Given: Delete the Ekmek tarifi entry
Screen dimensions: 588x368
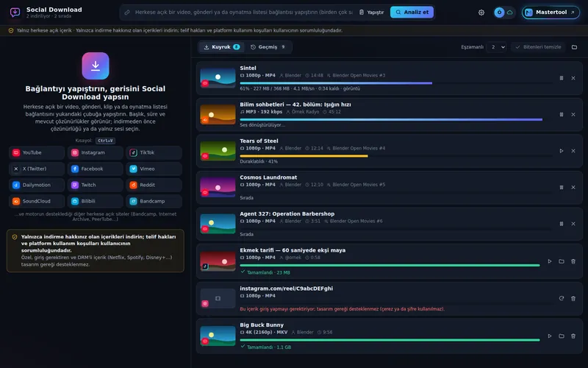Looking at the screenshot, I should [573, 261].
